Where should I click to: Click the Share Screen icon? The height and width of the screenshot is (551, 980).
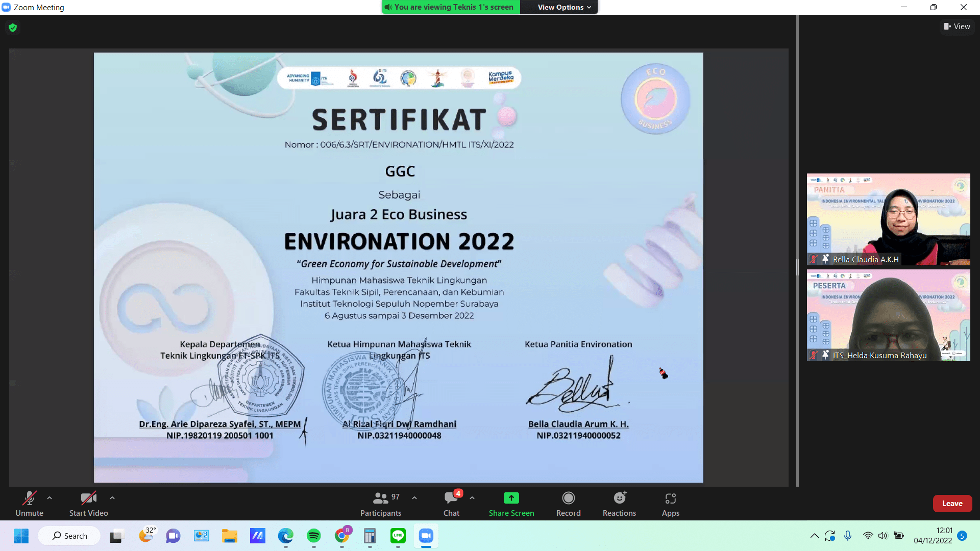pos(511,498)
